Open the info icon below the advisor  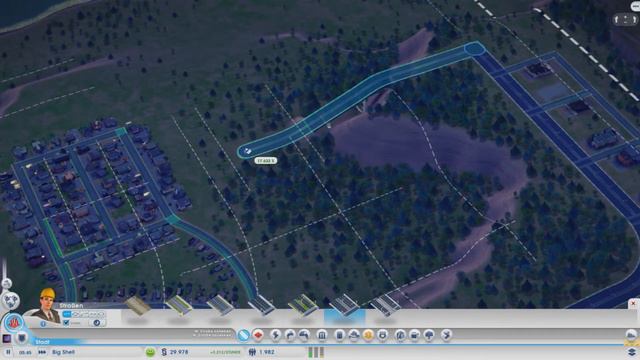click(43, 324)
